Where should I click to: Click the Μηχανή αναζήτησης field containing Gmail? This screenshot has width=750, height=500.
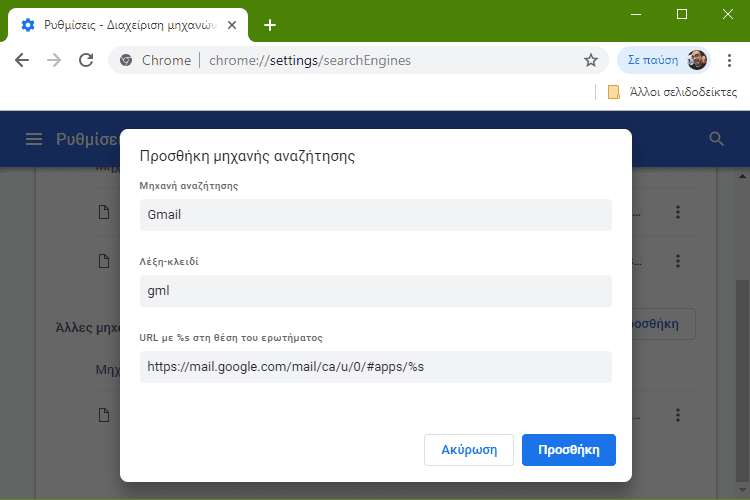coord(375,215)
